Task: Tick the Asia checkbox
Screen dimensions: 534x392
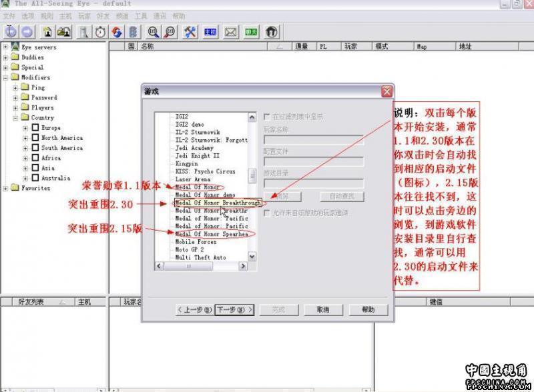Action: coord(35,167)
